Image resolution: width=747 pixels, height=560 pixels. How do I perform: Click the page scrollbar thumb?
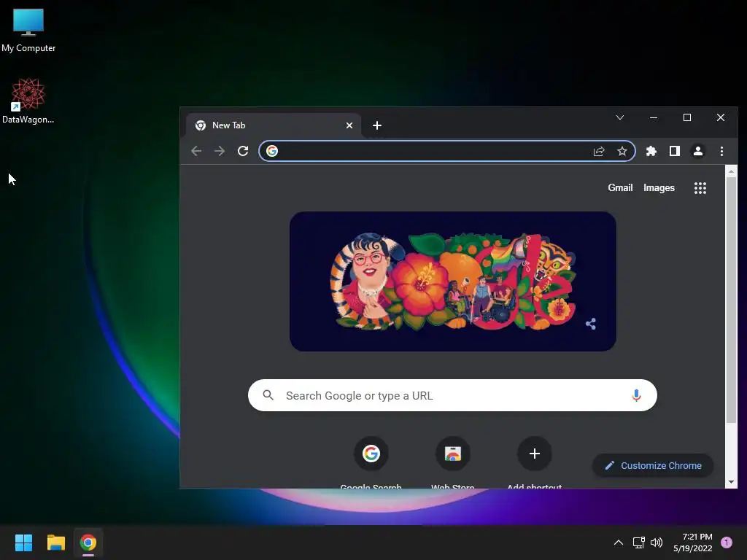tap(731, 300)
